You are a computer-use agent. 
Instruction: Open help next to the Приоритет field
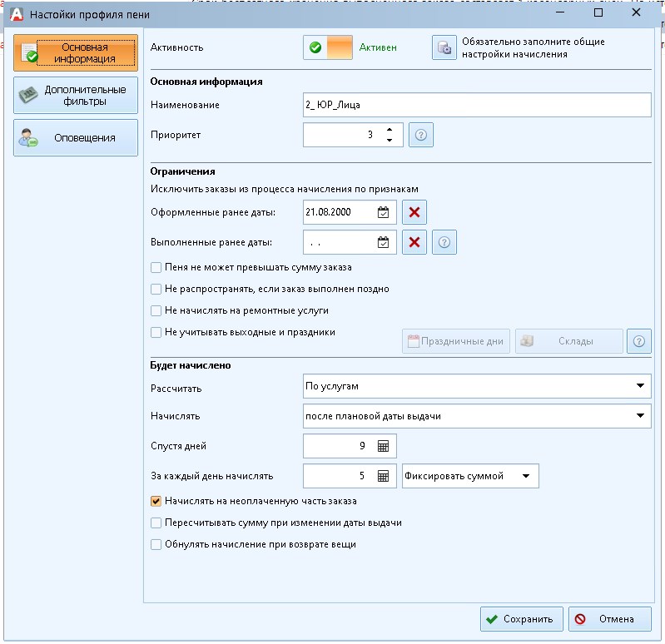click(x=421, y=135)
